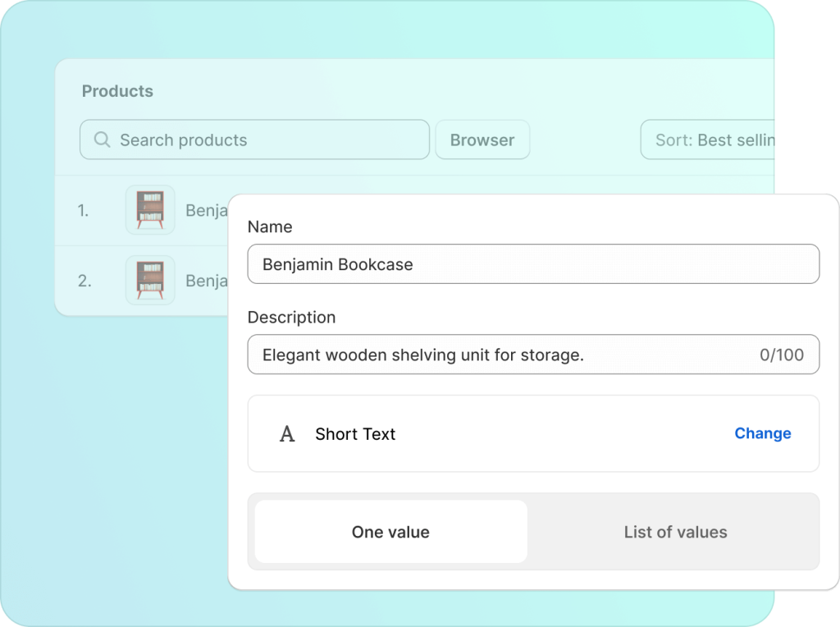
Task: Click the 0/100 character counter
Action: click(x=781, y=355)
